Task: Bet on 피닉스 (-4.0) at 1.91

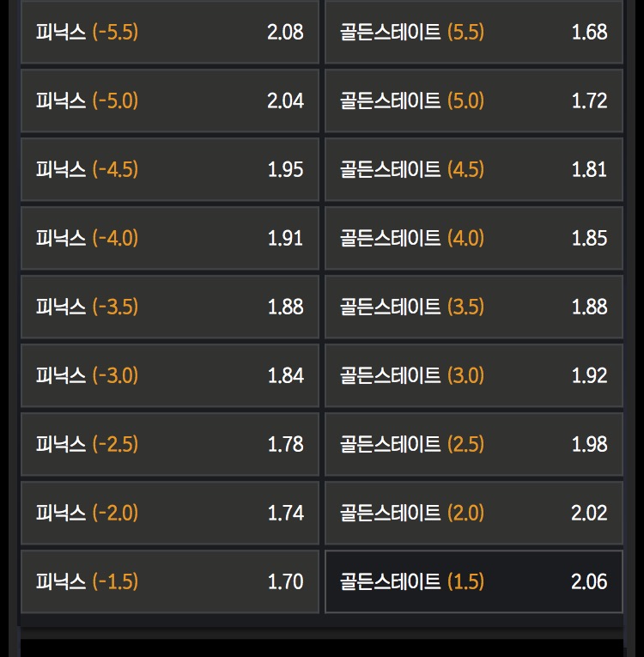Action: pos(169,238)
